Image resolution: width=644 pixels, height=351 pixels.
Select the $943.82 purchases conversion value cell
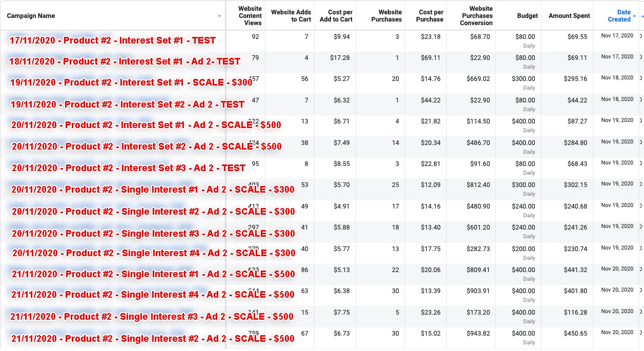[x=476, y=334]
